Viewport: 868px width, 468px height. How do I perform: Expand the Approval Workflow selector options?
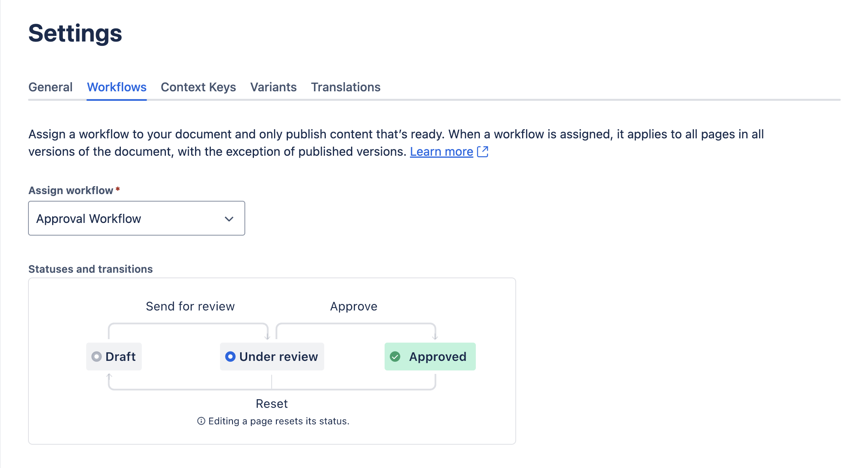point(136,218)
